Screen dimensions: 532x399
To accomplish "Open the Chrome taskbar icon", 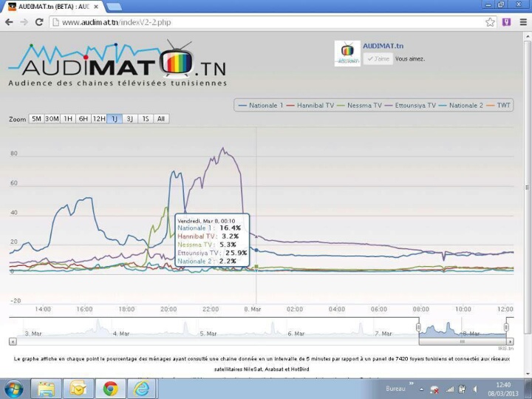I will point(111,389).
